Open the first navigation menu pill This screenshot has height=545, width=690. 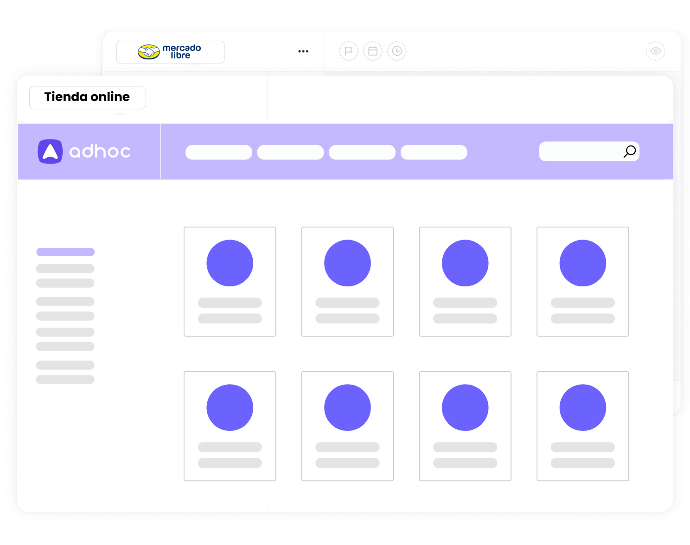click(x=218, y=152)
